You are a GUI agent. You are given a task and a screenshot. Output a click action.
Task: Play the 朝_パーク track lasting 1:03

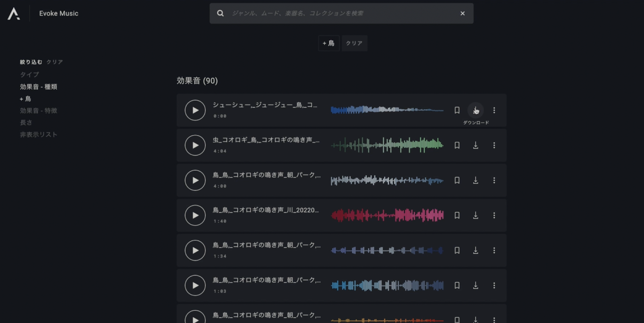[195, 286]
